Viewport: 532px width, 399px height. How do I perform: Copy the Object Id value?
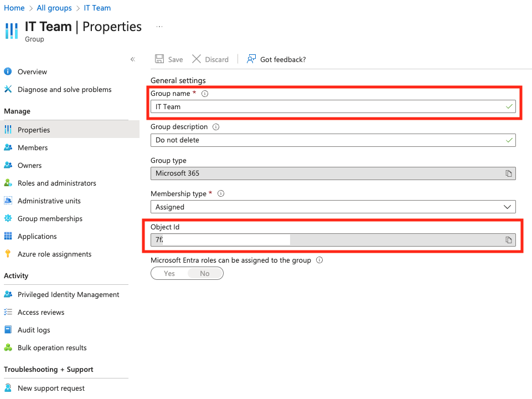(x=508, y=240)
